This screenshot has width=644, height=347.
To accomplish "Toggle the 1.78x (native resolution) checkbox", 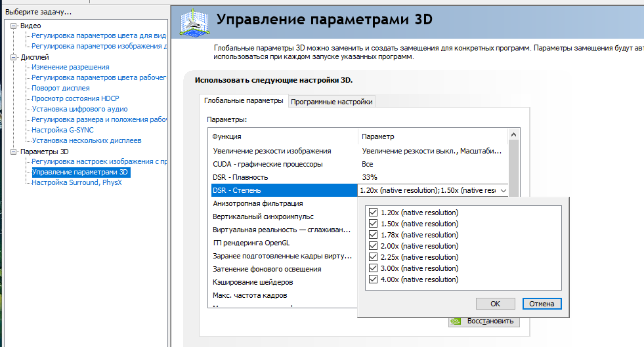I will (x=373, y=235).
